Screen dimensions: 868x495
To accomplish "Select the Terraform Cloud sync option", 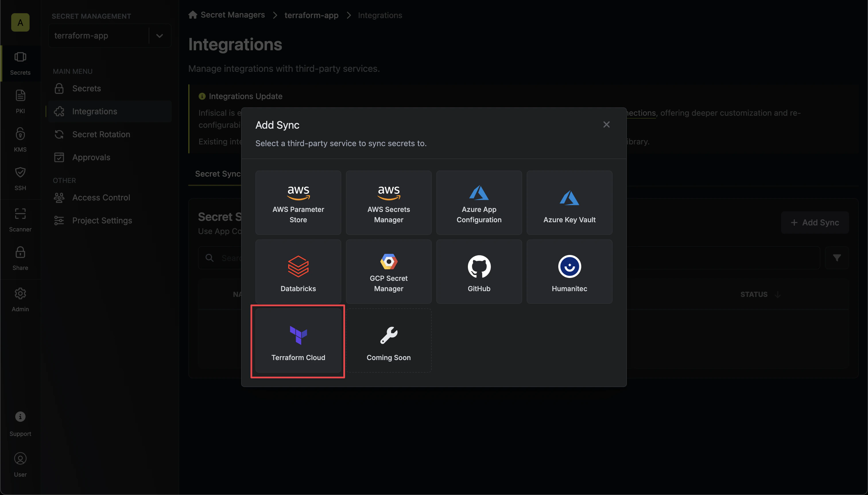I will 298,341.
